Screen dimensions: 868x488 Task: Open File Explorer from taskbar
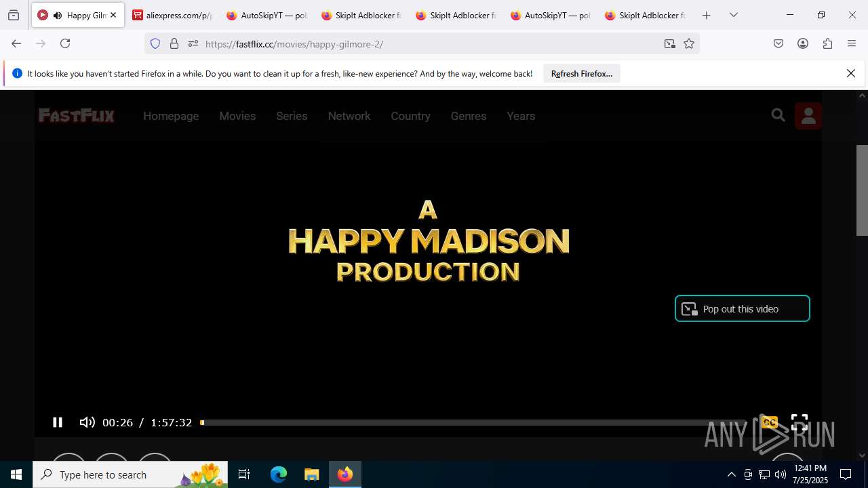click(x=311, y=474)
